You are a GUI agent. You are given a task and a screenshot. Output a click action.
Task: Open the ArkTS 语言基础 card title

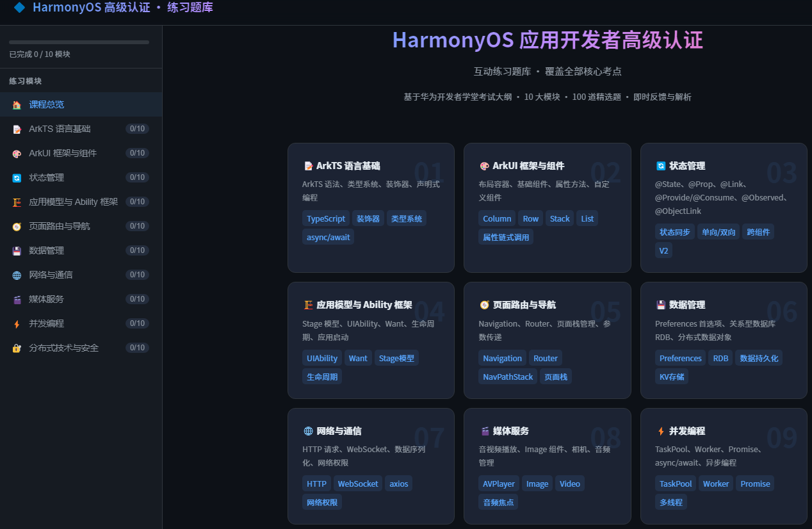coord(348,166)
